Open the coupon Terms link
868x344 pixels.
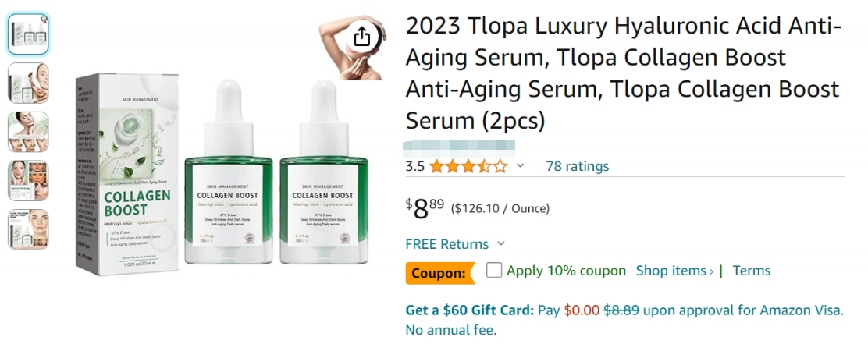(x=751, y=271)
